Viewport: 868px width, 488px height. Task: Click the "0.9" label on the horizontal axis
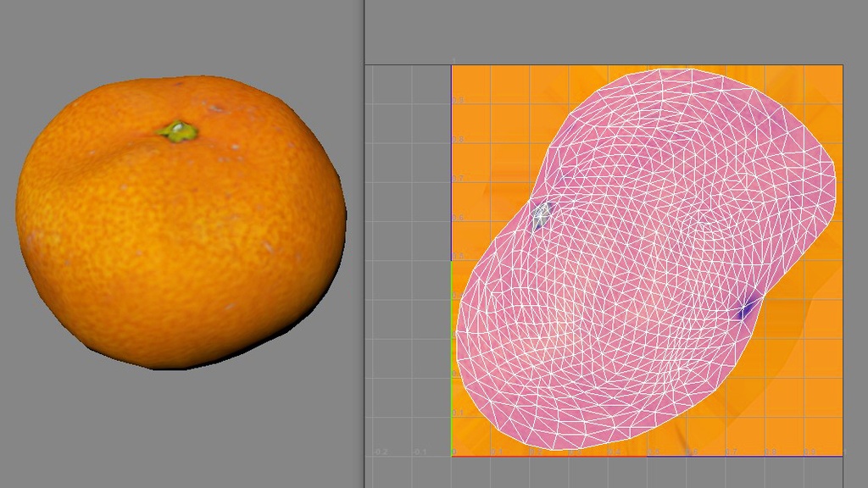pyautogui.click(x=810, y=452)
